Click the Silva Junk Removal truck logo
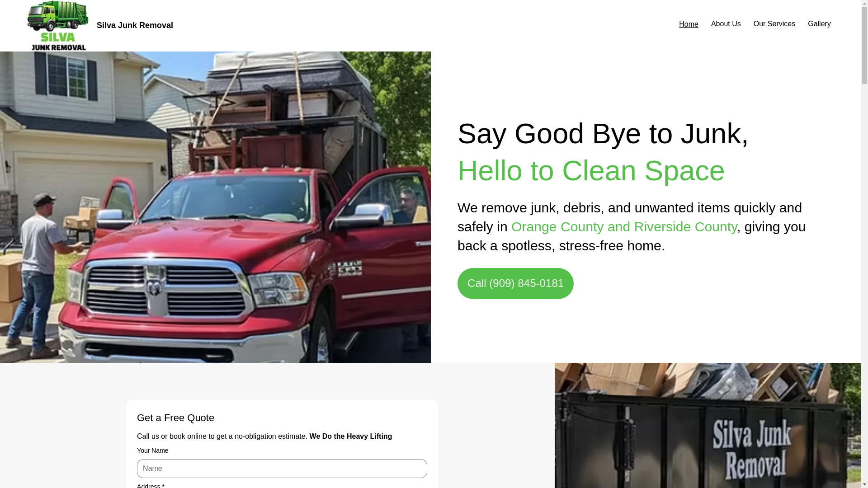Image resolution: width=868 pixels, height=488 pixels. click(57, 26)
